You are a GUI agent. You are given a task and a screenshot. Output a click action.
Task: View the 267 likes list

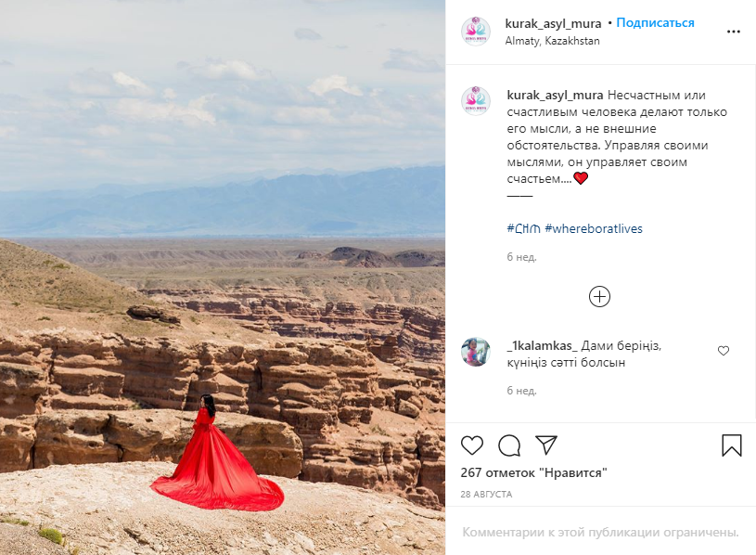click(533, 472)
